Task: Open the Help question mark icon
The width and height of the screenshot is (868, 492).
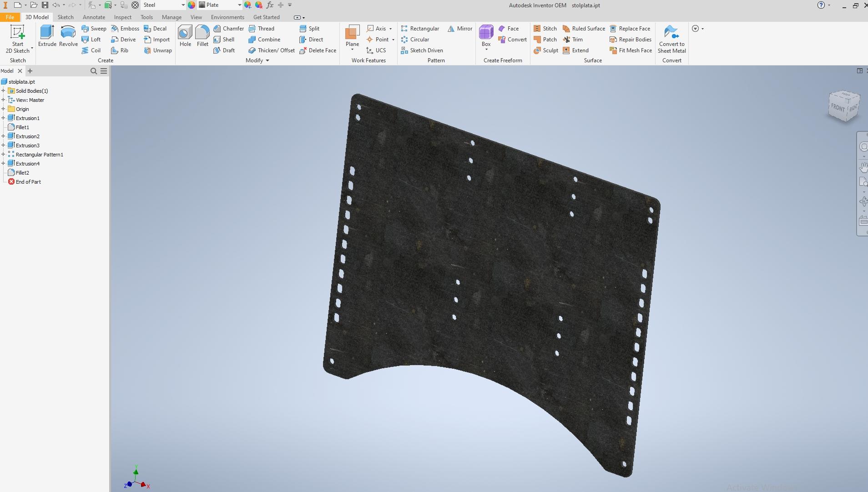Action: pyautogui.click(x=821, y=5)
